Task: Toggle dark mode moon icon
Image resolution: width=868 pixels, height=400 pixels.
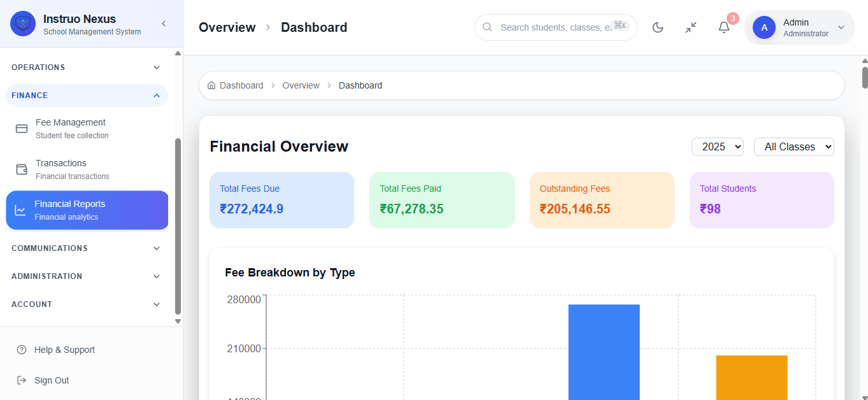Action: (658, 27)
